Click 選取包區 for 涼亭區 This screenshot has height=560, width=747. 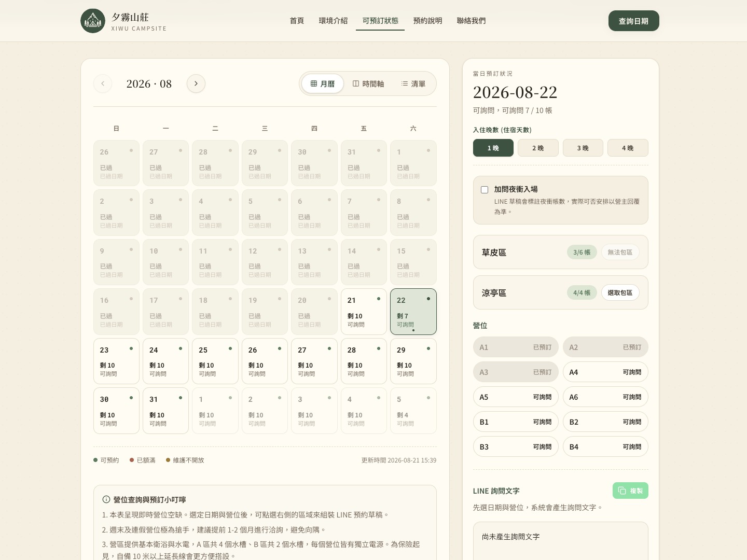[620, 292]
